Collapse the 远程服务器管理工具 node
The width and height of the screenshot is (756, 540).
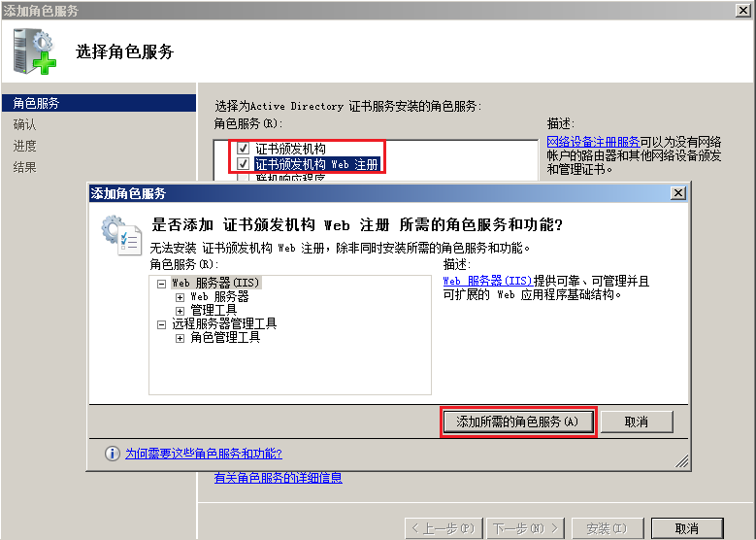(x=161, y=324)
